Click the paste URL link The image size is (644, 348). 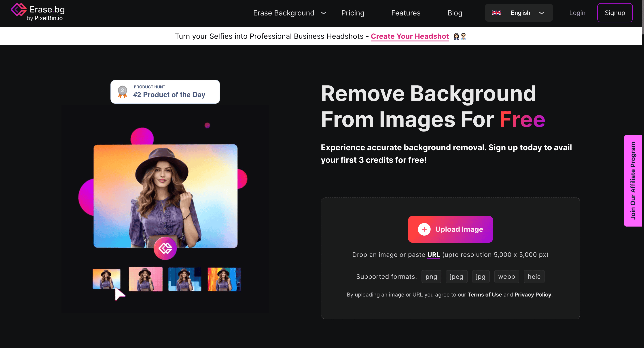[433, 255]
